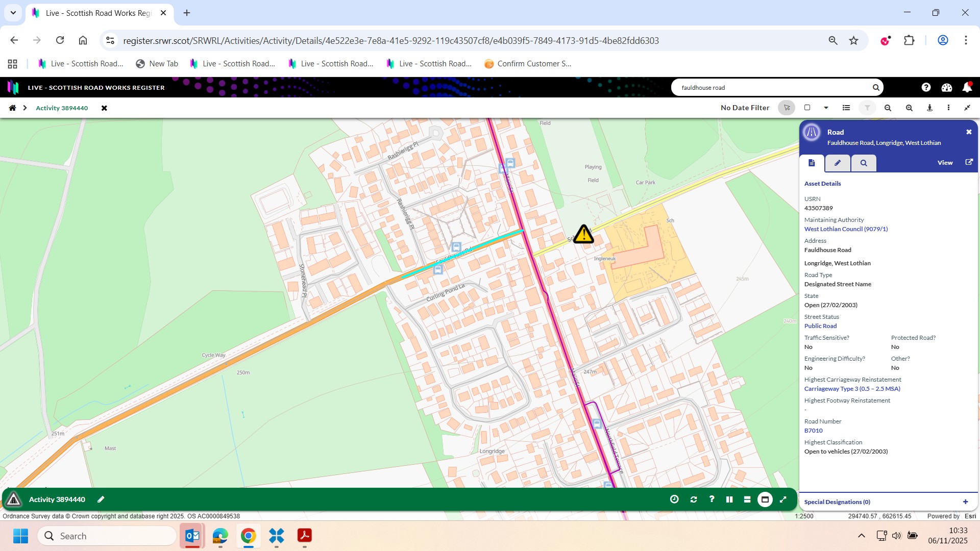Open the Confirm Customer S... bookmark
Image resolution: width=980 pixels, height=551 pixels.
528,64
